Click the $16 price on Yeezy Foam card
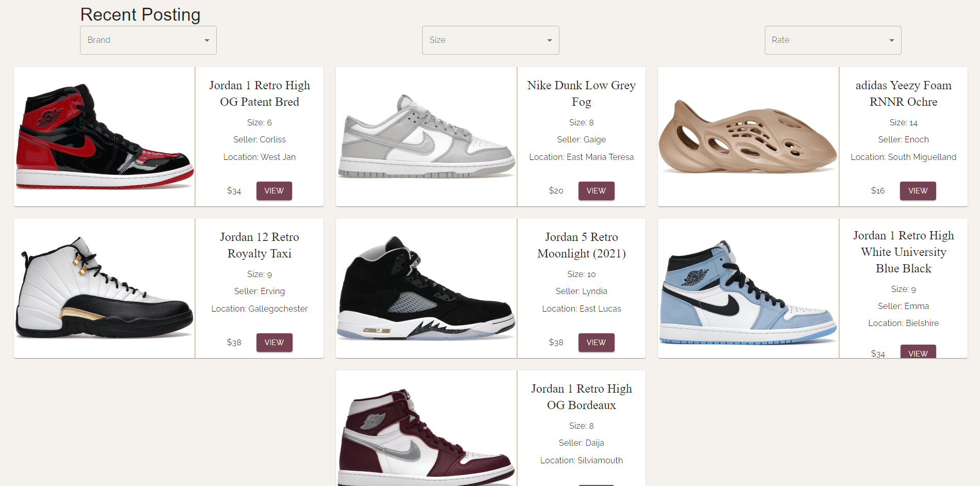This screenshot has height=486, width=980. (x=878, y=191)
